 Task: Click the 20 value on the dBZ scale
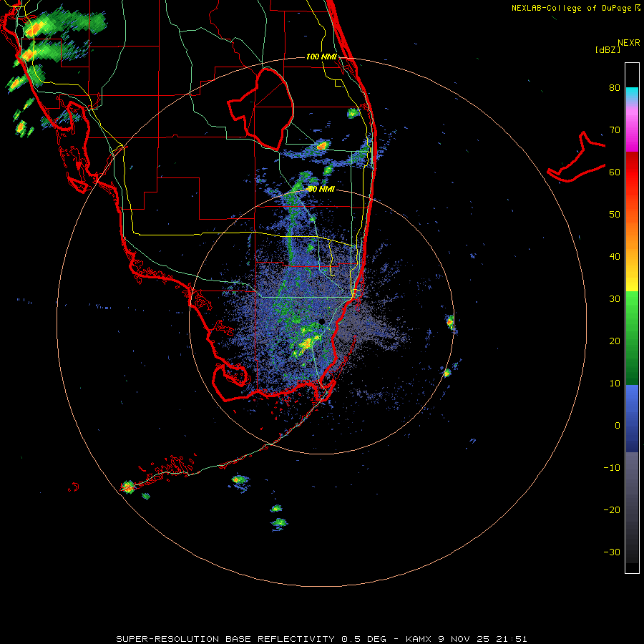point(615,341)
